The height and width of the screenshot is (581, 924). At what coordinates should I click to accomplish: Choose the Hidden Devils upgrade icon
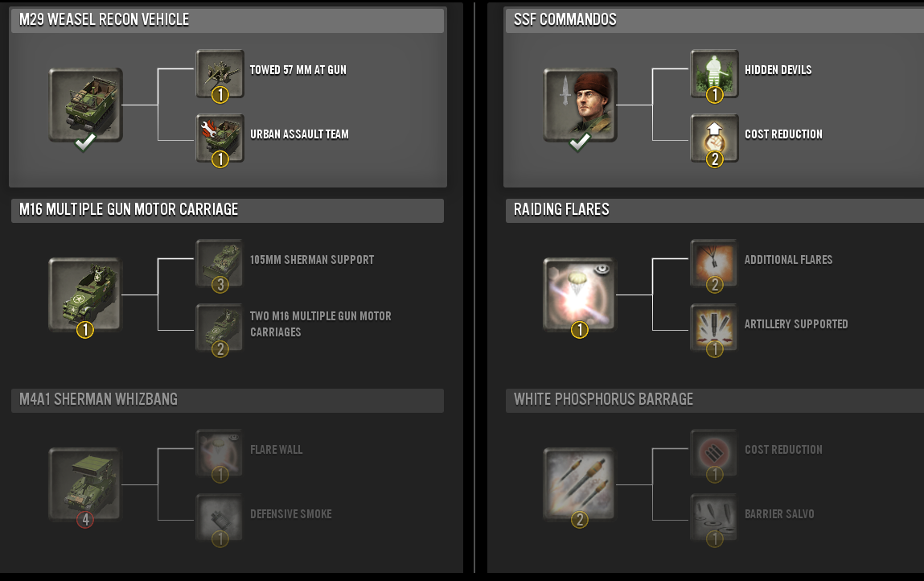point(714,74)
